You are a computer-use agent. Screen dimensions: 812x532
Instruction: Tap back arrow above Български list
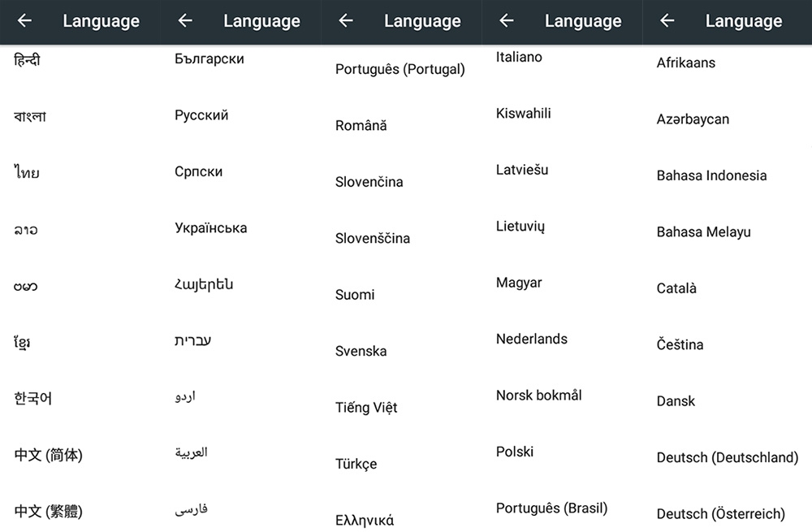185,21
